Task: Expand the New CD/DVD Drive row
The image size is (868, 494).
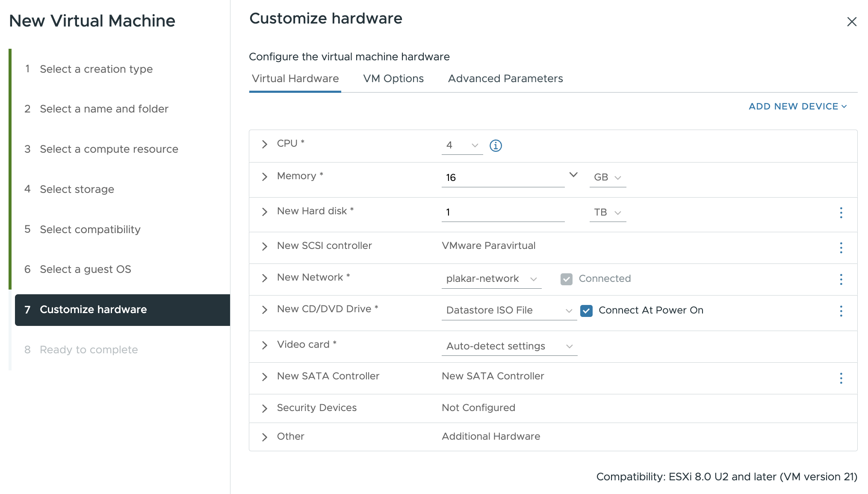Action: 265,310
